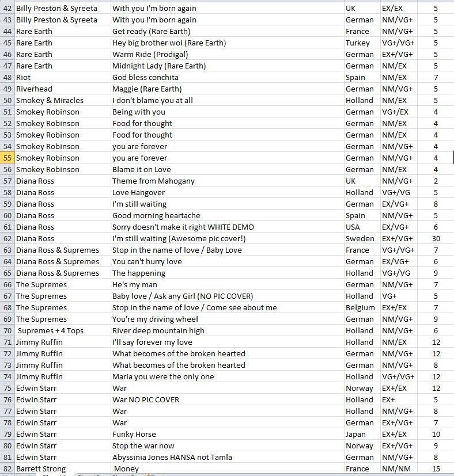Select 'Get ready (Rare Earth)' cell
This screenshot has width=454, height=476.
(x=228, y=31)
